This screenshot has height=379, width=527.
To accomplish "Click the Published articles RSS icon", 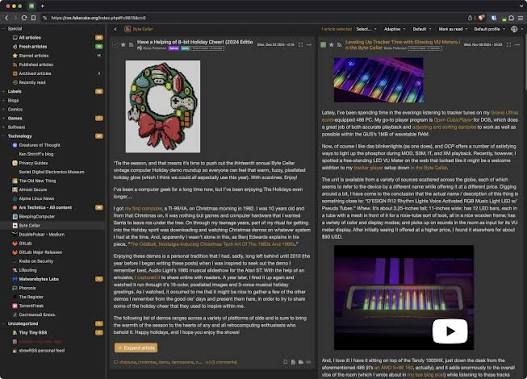I will [x=15, y=65].
